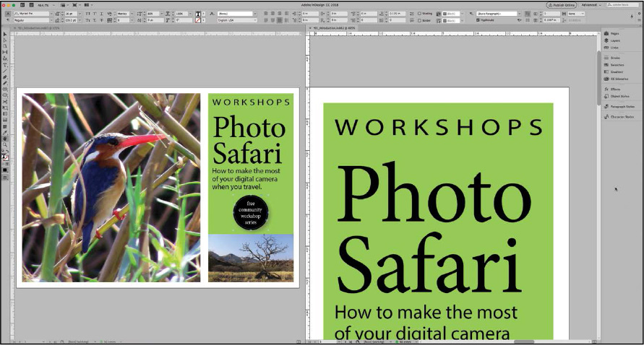Open the CC Libraries panel
Screen dimensions: 644x345
pos(616,79)
